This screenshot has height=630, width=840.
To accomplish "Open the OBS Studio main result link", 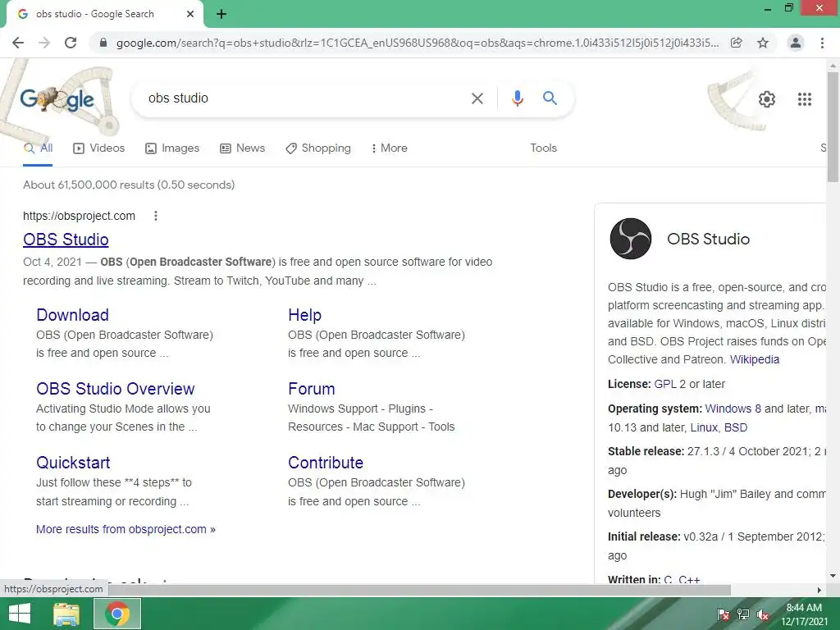I will 66,240.
